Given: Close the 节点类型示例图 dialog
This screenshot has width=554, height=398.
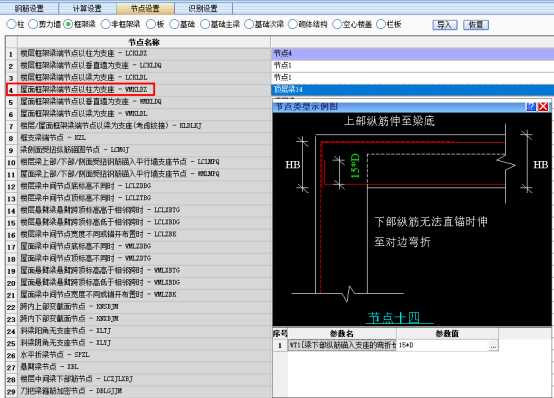Looking at the screenshot, I should click(x=543, y=106).
